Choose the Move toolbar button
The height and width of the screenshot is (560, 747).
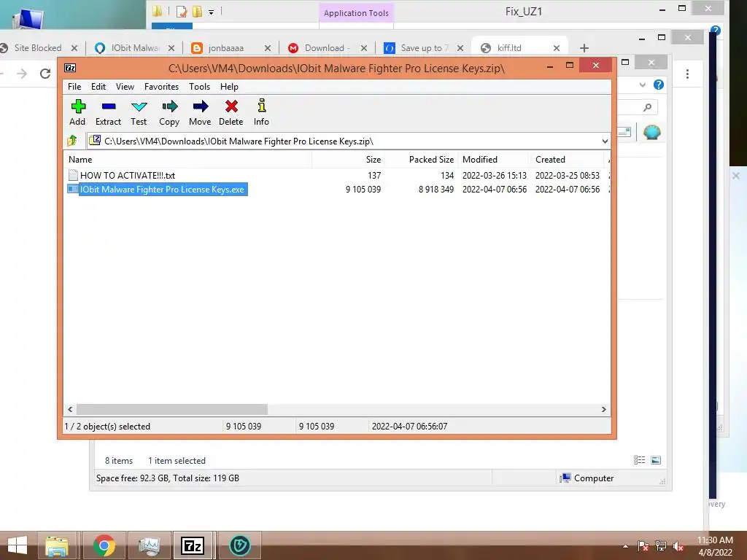point(200,112)
